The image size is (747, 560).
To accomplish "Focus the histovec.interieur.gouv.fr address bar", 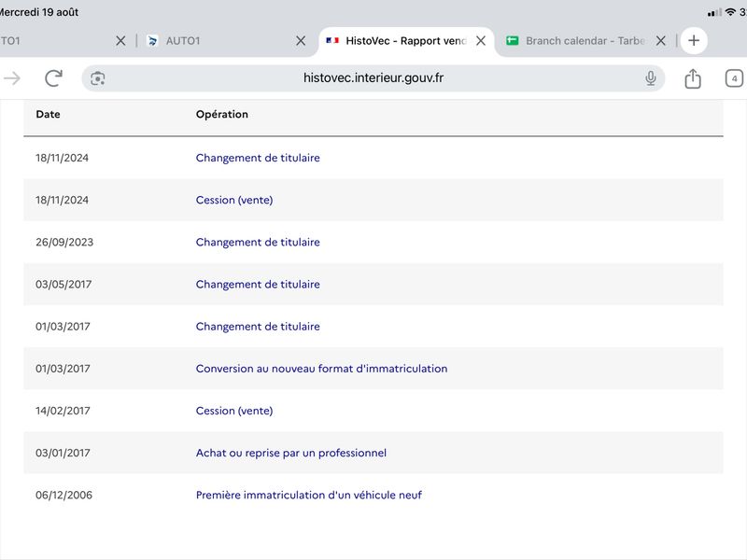I will click(373, 78).
